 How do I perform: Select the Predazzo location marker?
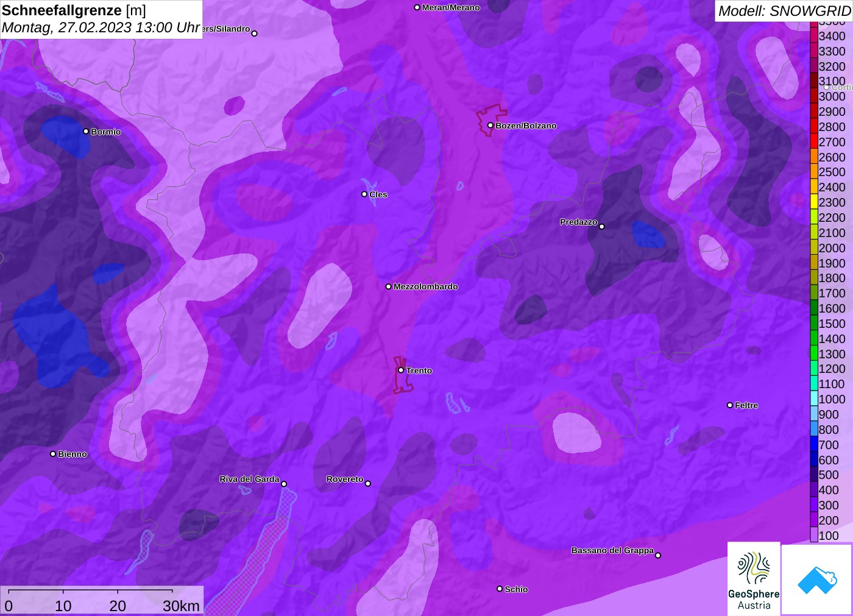click(602, 226)
